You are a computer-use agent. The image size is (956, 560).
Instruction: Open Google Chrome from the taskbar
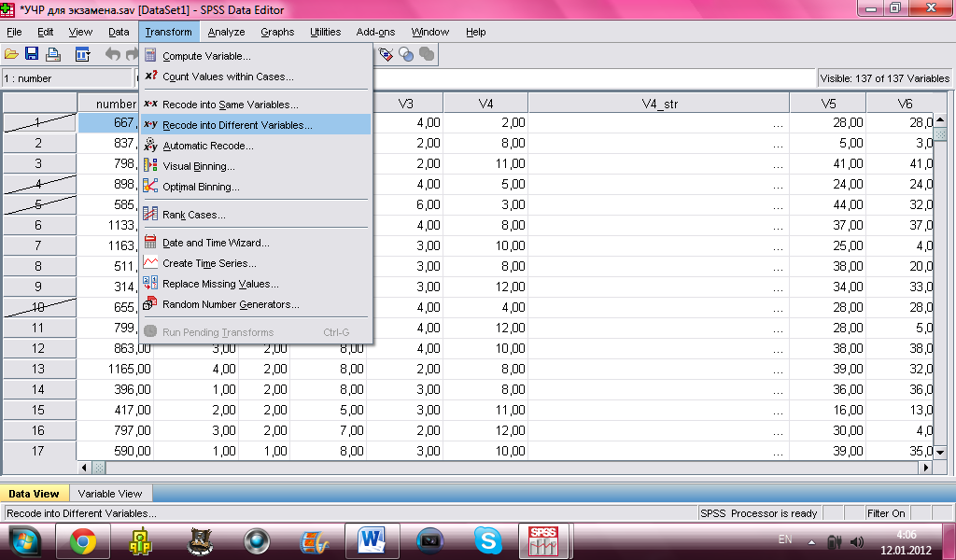(x=83, y=541)
